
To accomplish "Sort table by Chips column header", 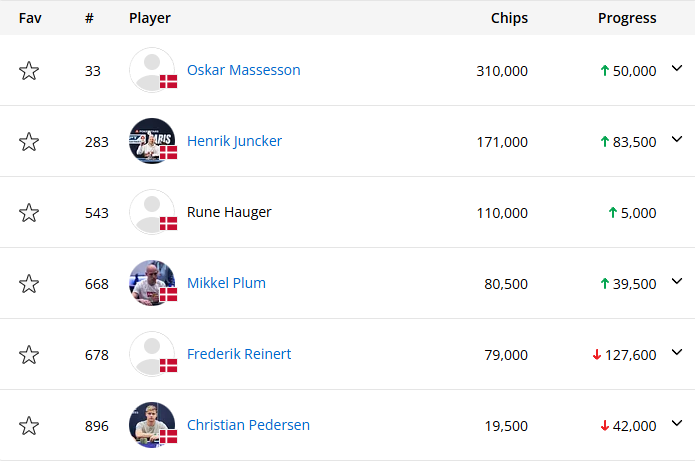I will point(509,18).
